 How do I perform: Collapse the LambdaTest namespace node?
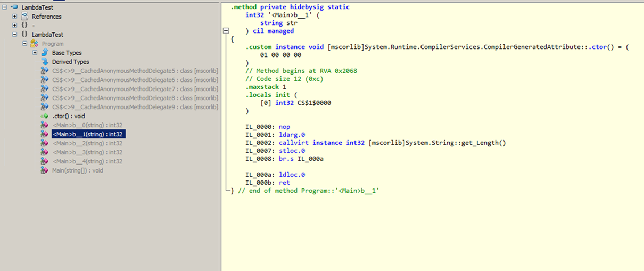(x=15, y=35)
